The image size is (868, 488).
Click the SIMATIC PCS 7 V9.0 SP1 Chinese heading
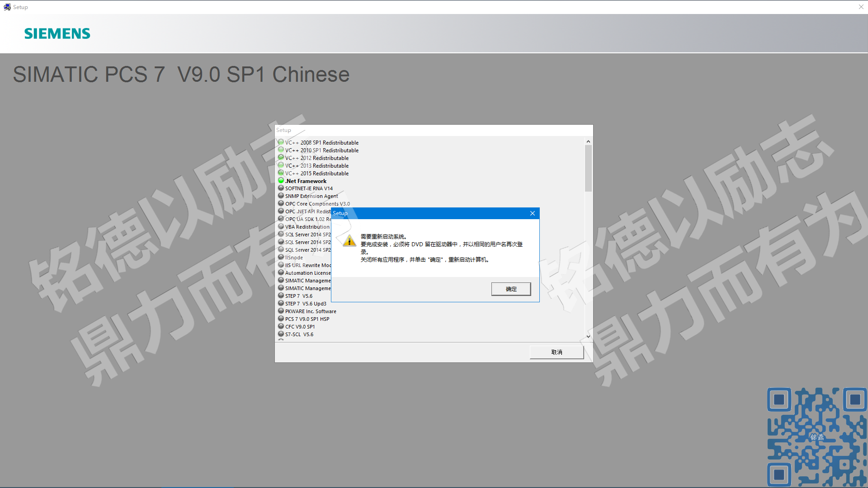[x=181, y=75]
